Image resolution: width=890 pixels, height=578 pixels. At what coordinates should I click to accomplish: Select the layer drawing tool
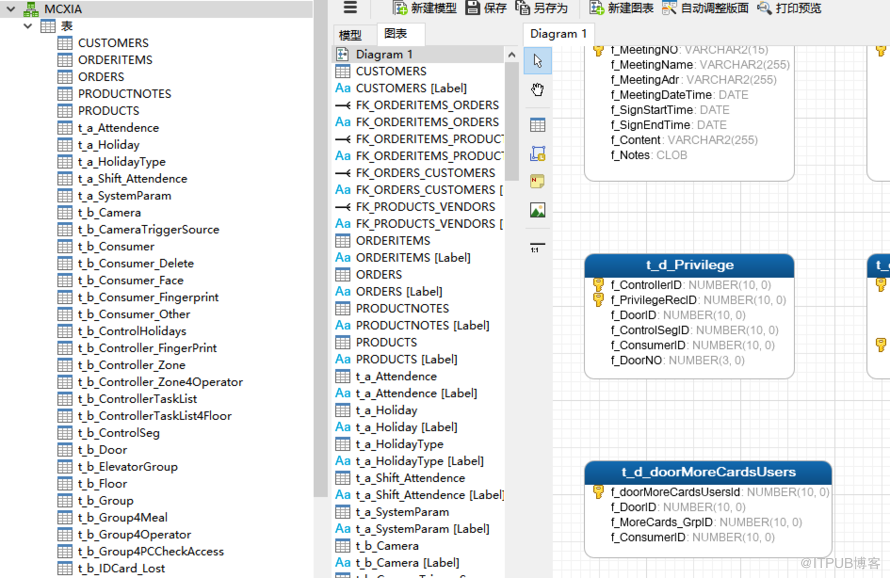538,155
